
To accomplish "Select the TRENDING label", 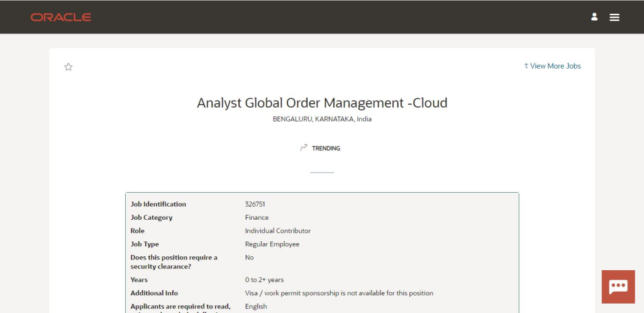I will 326,149.
